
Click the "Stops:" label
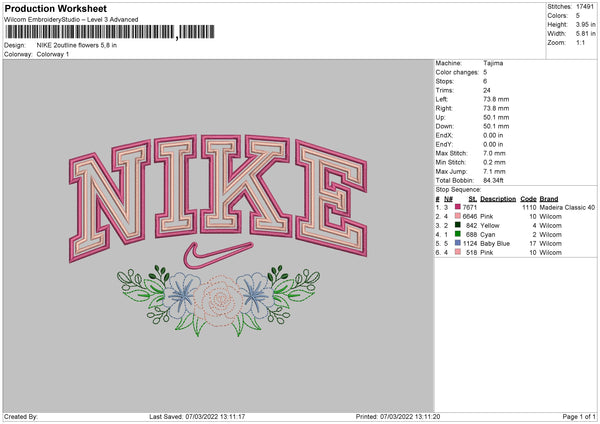(445, 81)
